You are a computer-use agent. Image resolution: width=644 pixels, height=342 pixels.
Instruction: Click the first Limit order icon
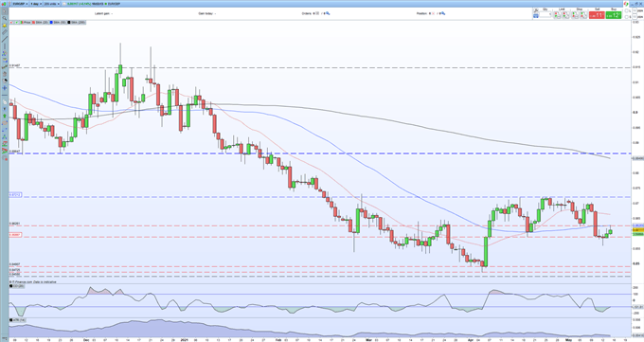tap(557, 15)
